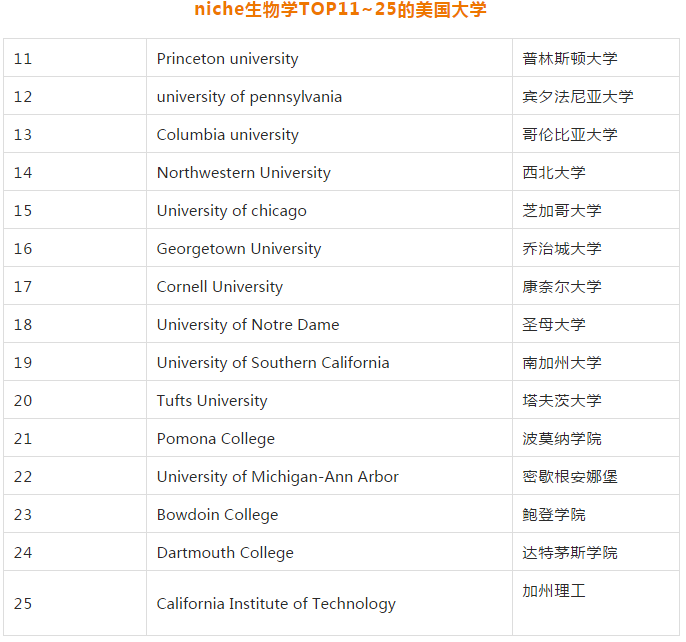Select 普林斯顿大学 cell

pos(596,58)
